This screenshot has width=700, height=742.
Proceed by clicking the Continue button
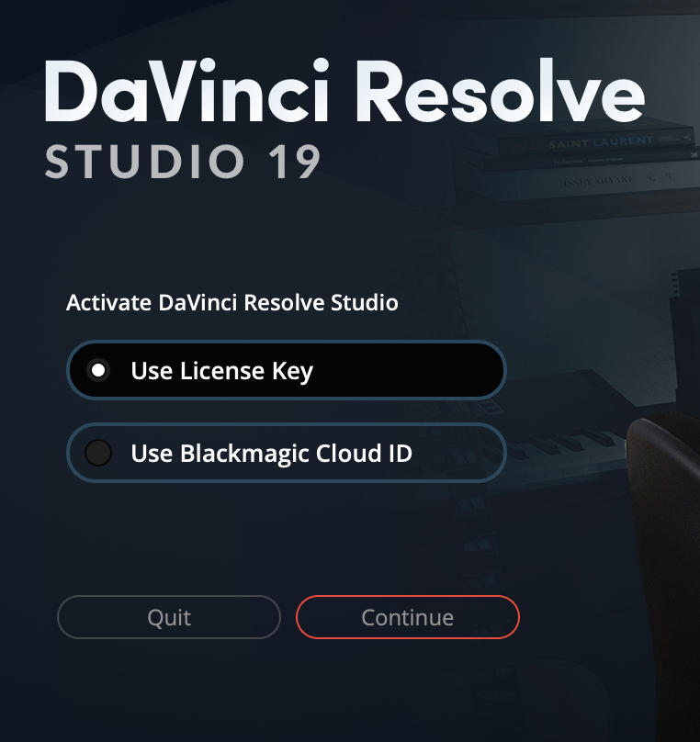click(x=408, y=617)
